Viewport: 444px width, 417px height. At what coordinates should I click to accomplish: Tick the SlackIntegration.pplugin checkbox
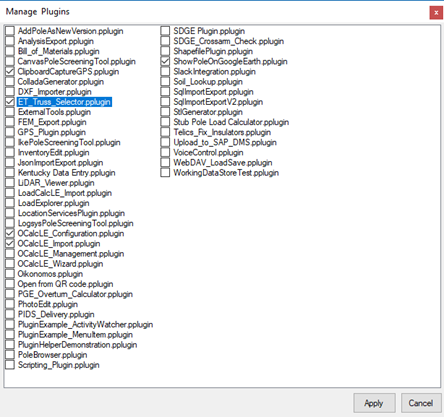pyautogui.click(x=165, y=71)
